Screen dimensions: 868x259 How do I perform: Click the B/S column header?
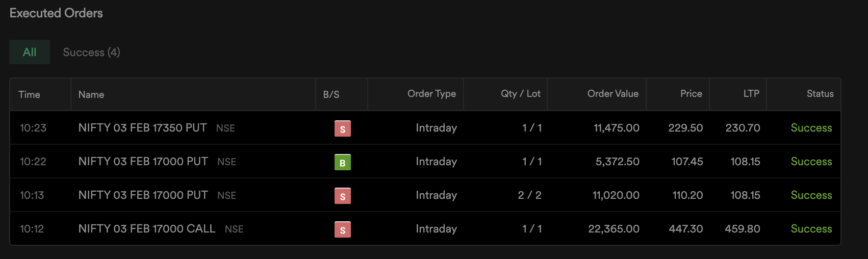331,94
